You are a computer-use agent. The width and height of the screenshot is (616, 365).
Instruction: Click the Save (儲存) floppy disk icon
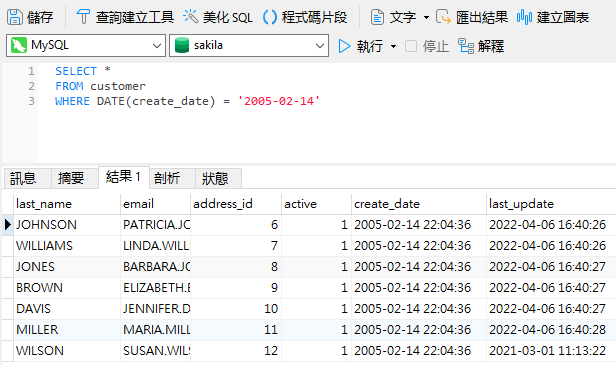[x=15, y=17]
